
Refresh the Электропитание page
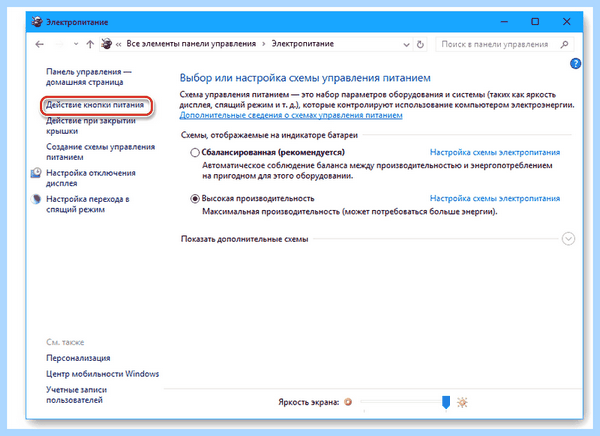pyautogui.click(x=420, y=44)
